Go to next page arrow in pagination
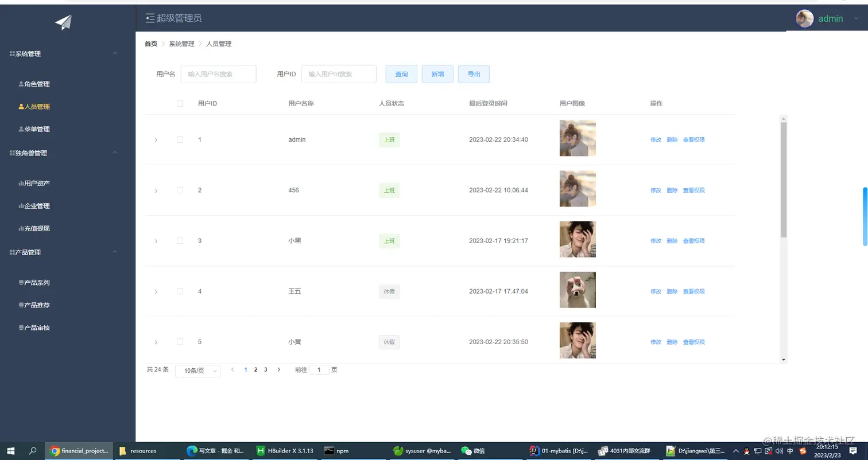 pyautogui.click(x=279, y=370)
